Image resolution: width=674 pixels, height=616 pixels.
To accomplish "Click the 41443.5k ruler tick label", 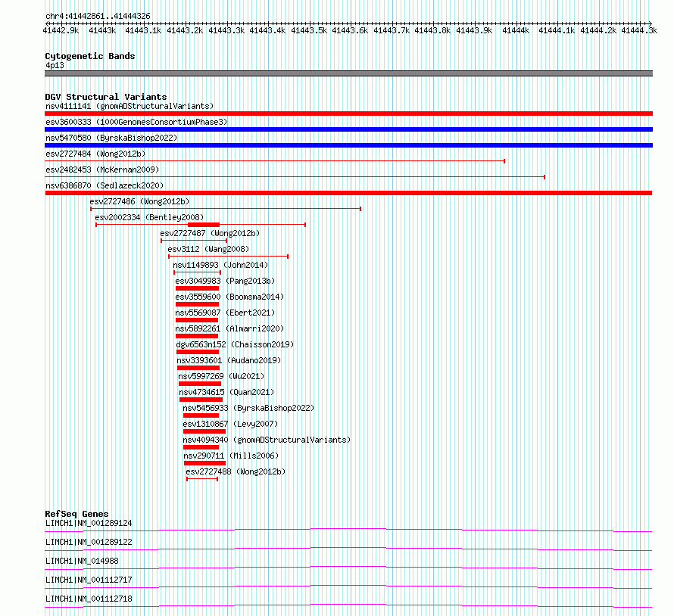I will pos(309,30).
